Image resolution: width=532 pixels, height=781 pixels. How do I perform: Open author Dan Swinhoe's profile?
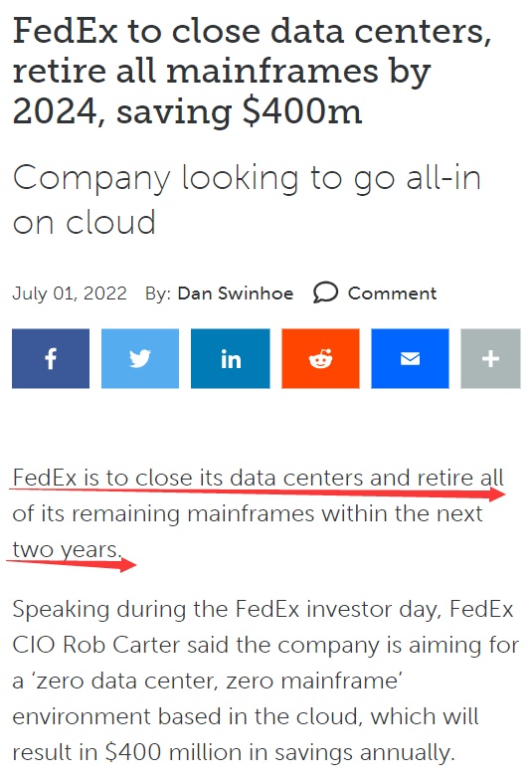coord(236,293)
